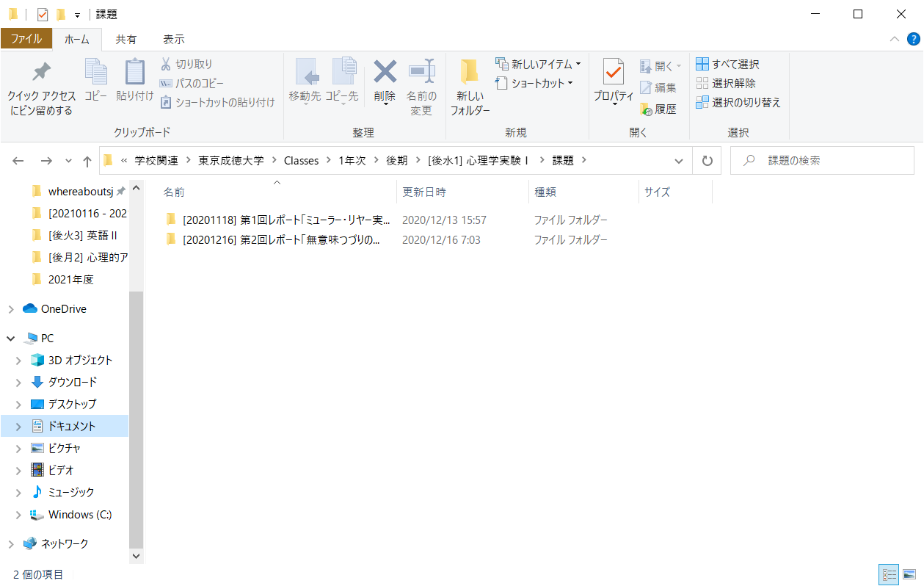Viewport: 924px width, 586px height.
Task: Collapse the PC tree node
Action: pyautogui.click(x=11, y=339)
